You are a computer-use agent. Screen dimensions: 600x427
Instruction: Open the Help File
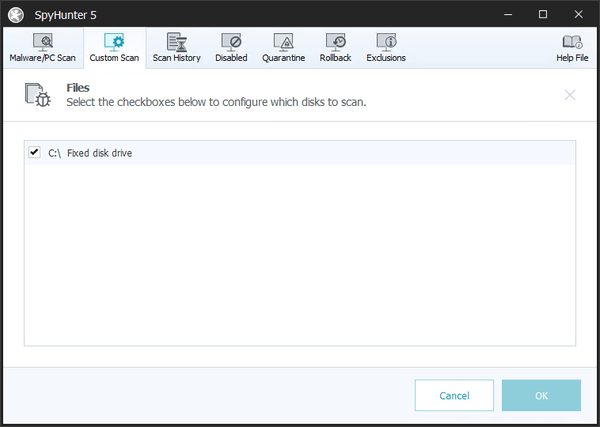tap(573, 48)
